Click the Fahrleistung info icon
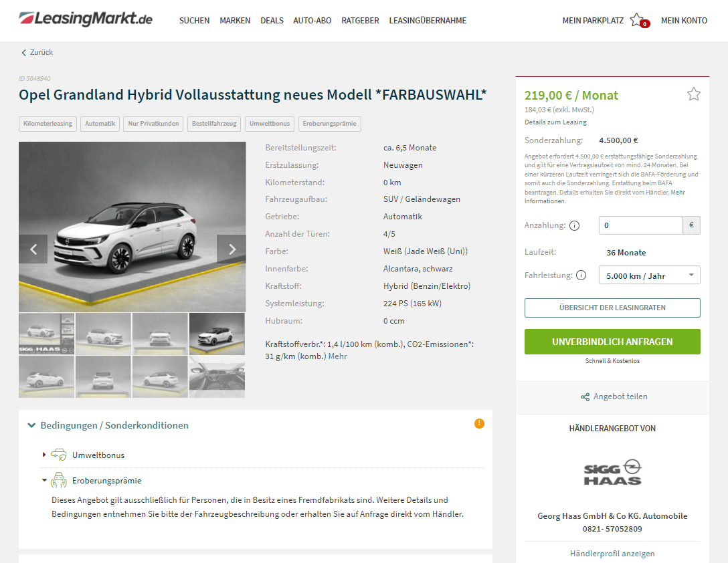 tap(581, 275)
